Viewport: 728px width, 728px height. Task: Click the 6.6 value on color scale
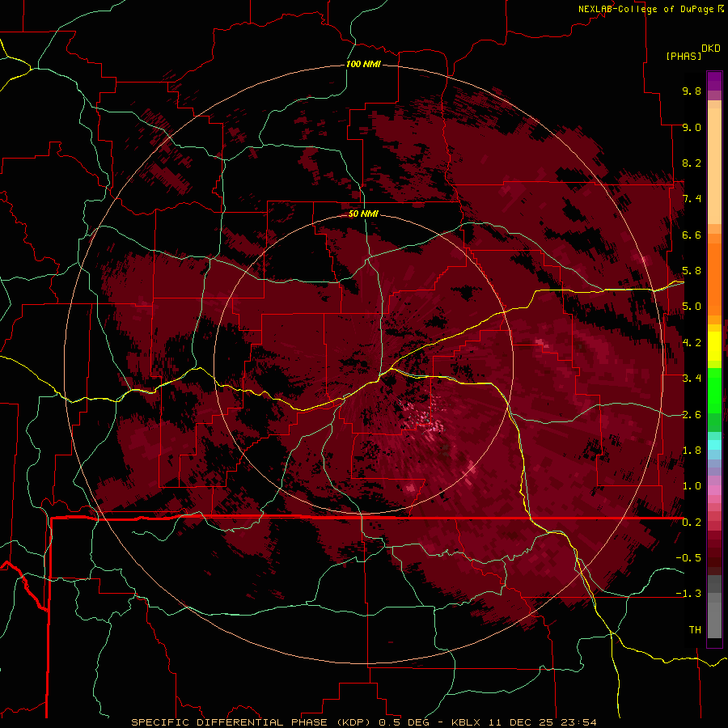692,235
